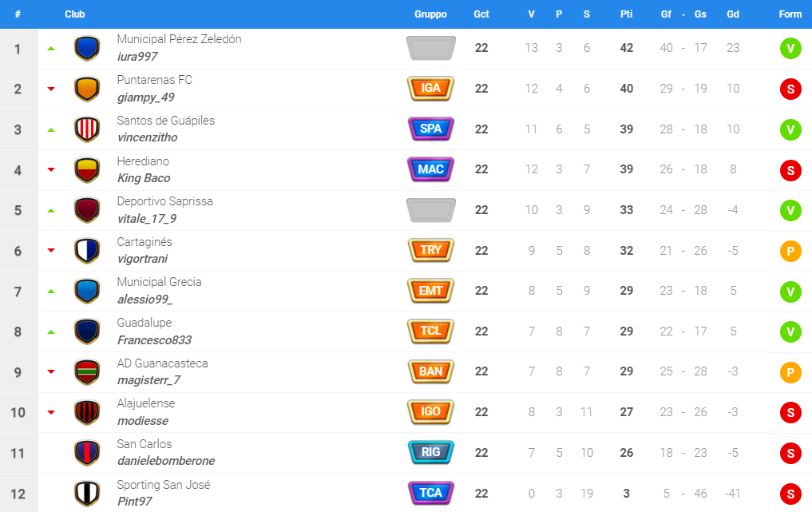Open manager danielebomberone profile

pyautogui.click(x=166, y=461)
